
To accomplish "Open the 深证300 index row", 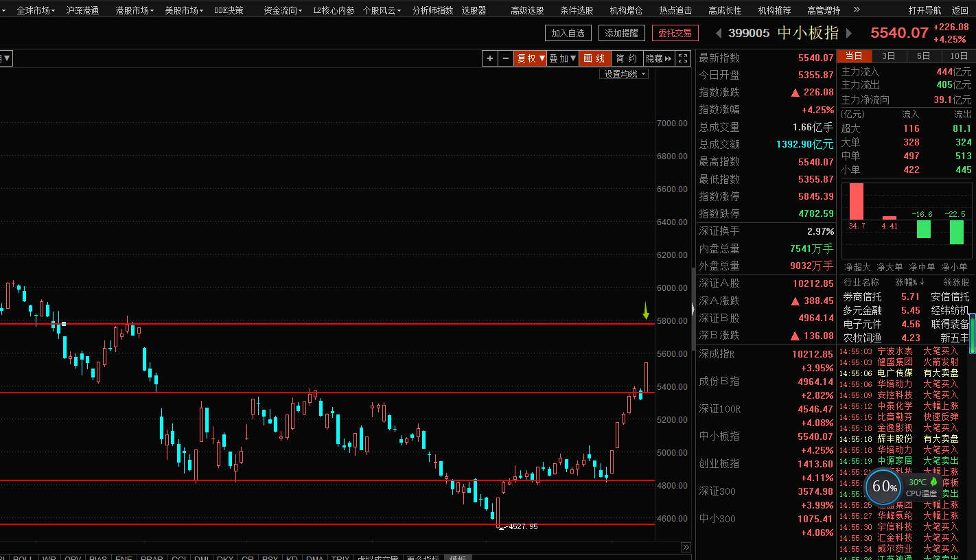I will point(766,498).
